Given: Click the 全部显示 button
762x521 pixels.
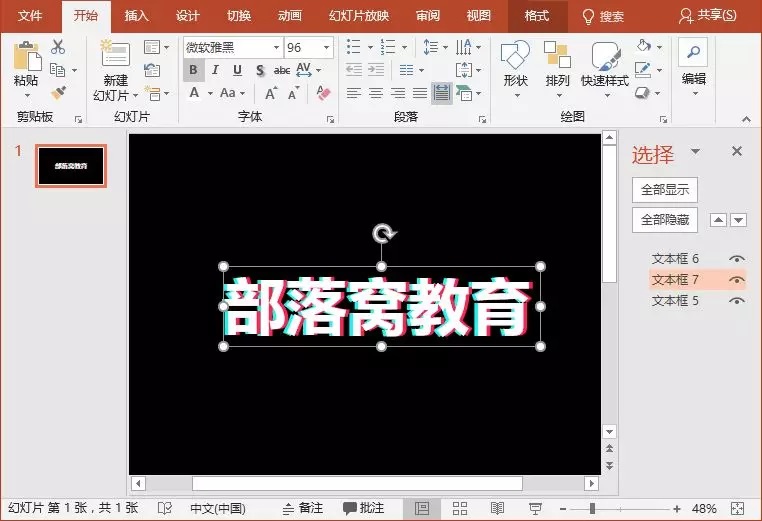Looking at the screenshot, I should (665, 190).
